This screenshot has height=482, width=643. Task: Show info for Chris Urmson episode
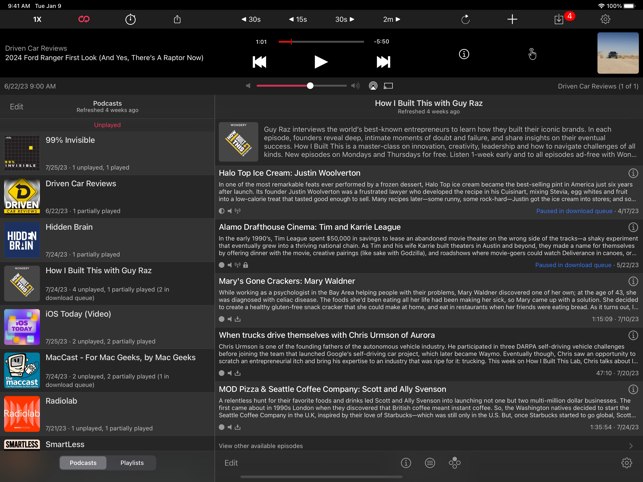(x=633, y=335)
